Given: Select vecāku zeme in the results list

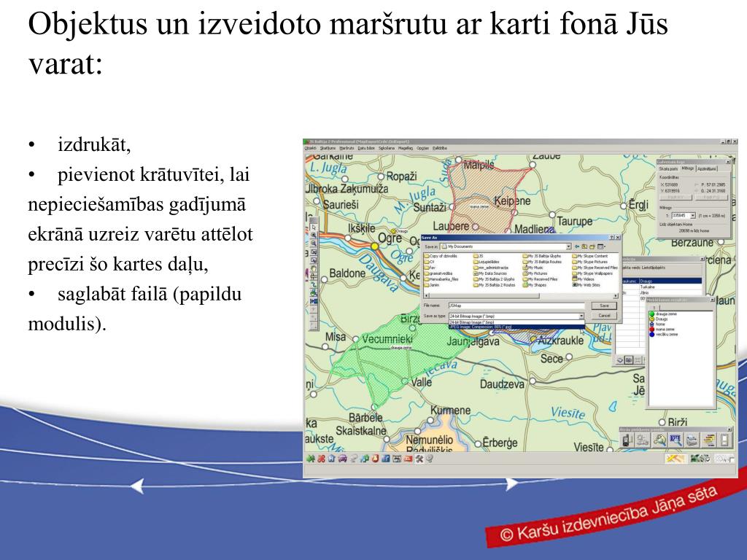Looking at the screenshot, I should pyautogui.click(x=663, y=335).
